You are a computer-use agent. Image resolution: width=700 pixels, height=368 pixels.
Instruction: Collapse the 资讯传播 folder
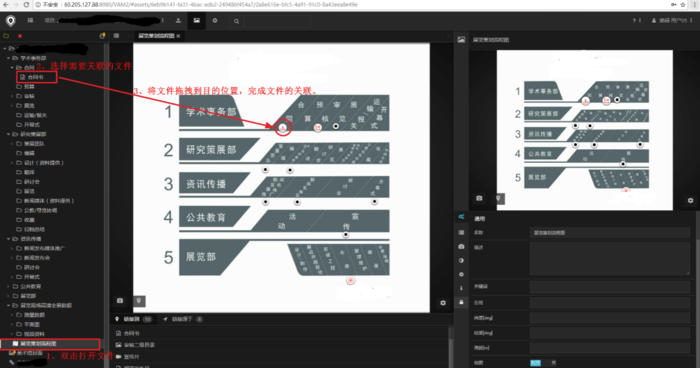click(8, 239)
